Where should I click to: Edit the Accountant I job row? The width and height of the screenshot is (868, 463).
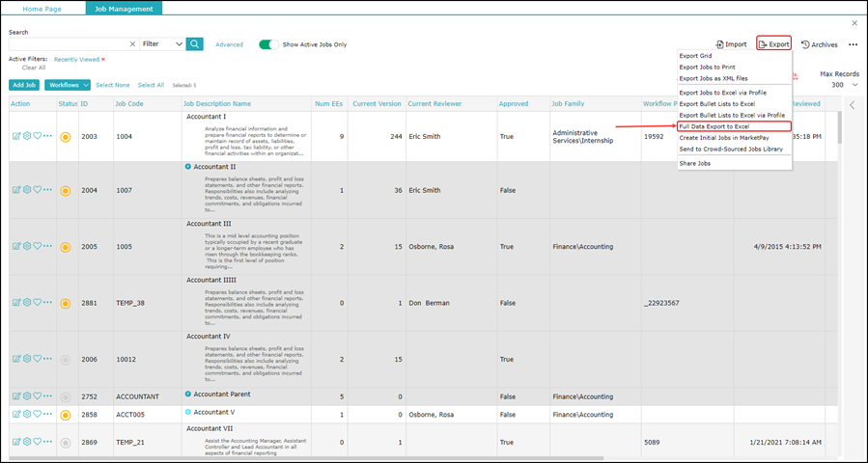(16, 137)
